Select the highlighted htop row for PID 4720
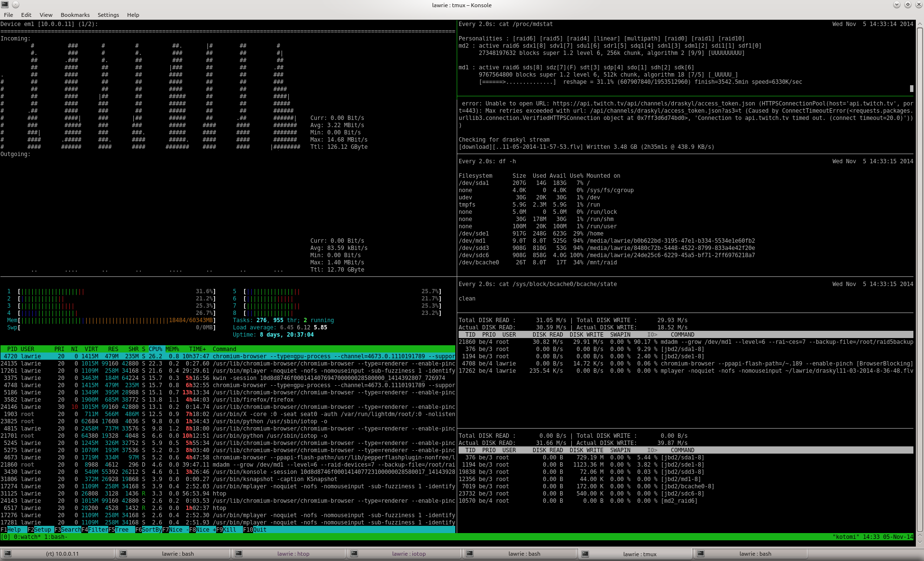 tap(228, 356)
